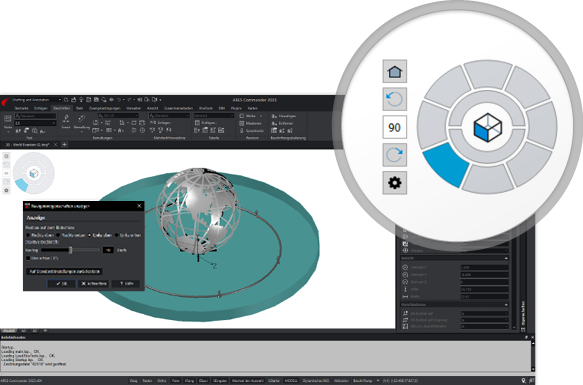The height and width of the screenshot is (385, 583).
Task: Click the small gear icon beside the drawing-area navigator
Action: (6, 190)
